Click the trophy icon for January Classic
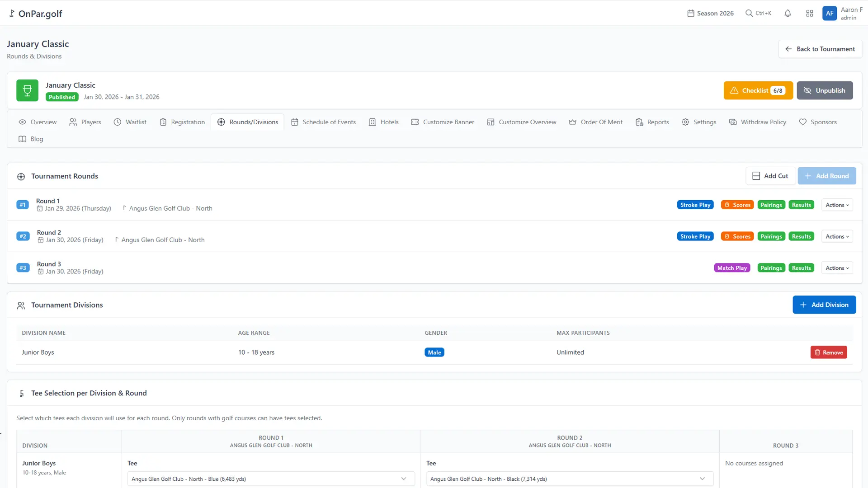The height and width of the screenshot is (488, 868). [27, 90]
